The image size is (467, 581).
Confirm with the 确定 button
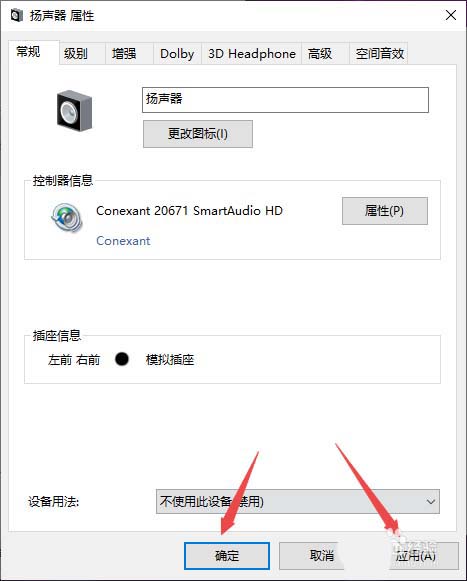pyautogui.click(x=227, y=556)
